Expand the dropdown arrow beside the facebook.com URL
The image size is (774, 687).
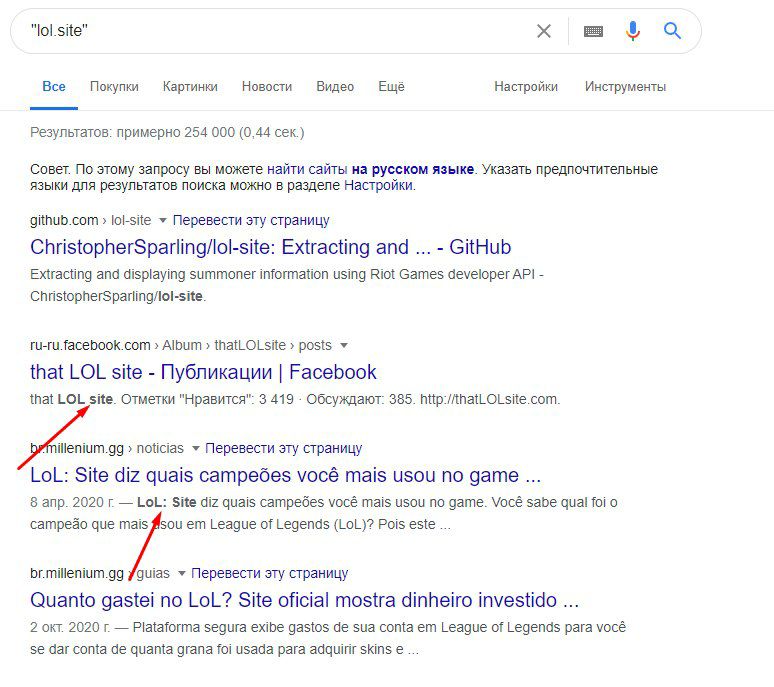click(344, 345)
